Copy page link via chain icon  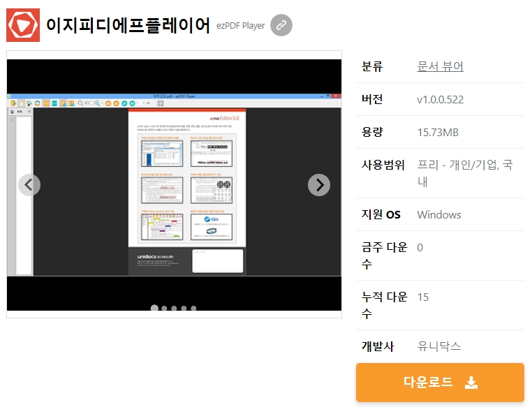[x=281, y=25]
